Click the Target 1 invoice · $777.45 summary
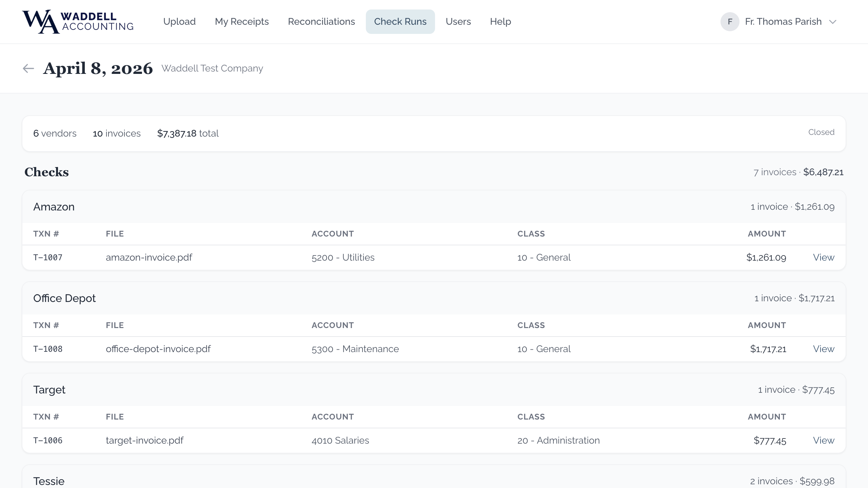868x488 pixels. click(796, 390)
